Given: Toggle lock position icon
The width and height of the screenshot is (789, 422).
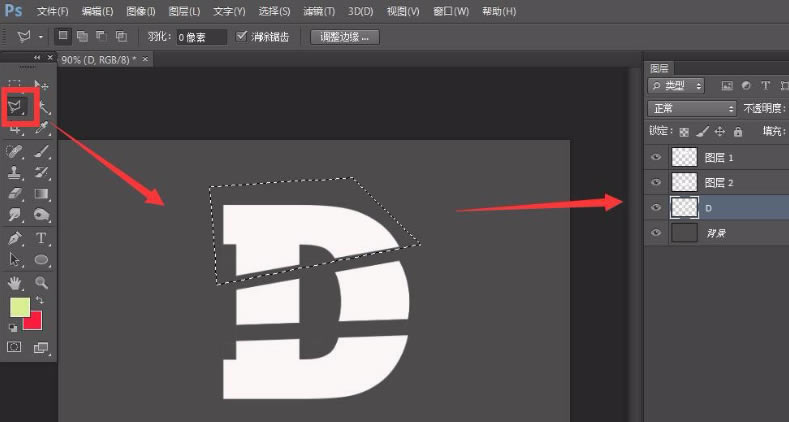Looking at the screenshot, I should click(720, 132).
